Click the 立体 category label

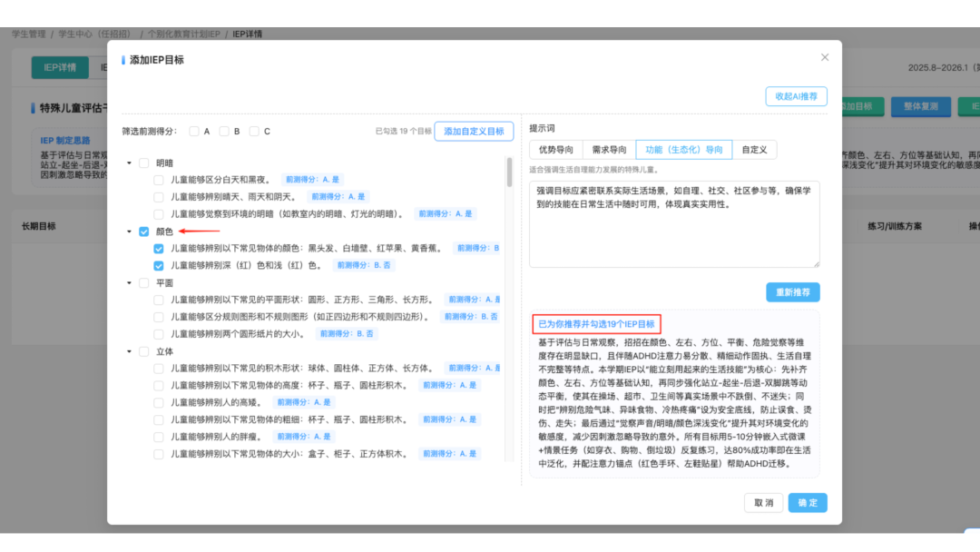click(164, 352)
